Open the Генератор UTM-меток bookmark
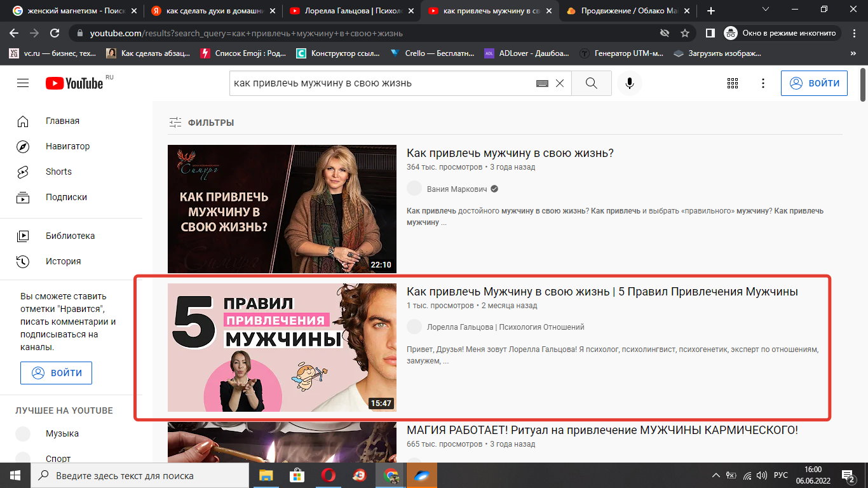 pos(622,53)
